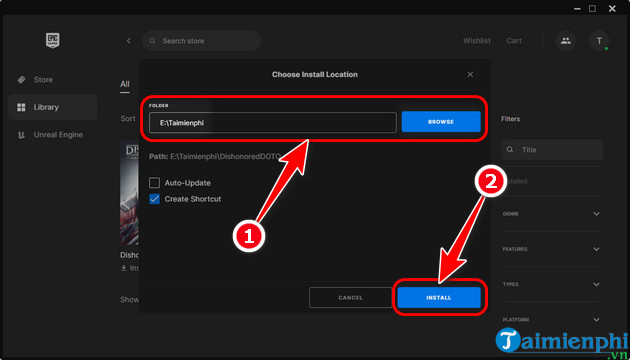Click the Unreal Engine logo icon
630x360 pixels.
point(21,135)
